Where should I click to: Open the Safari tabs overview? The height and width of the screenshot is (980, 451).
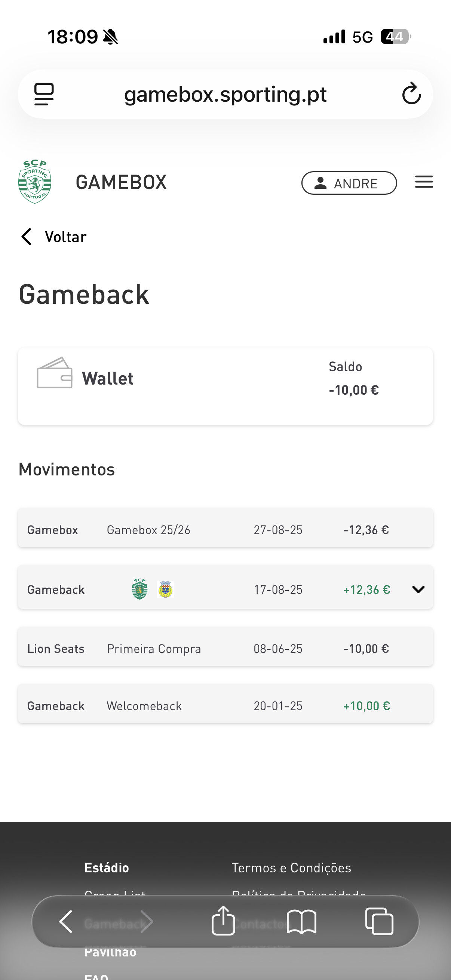click(x=379, y=921)
